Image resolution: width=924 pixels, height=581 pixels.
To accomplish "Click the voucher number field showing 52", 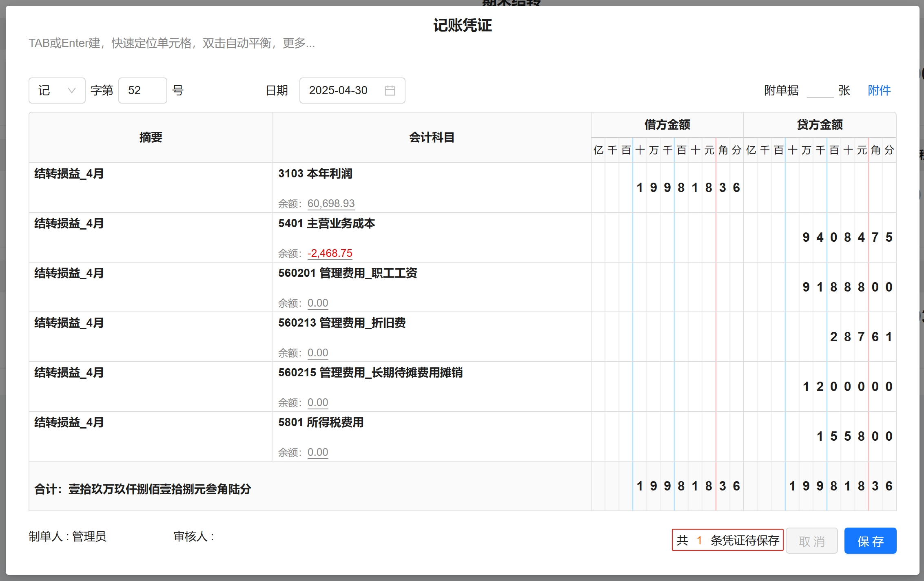I will point(142,91).
